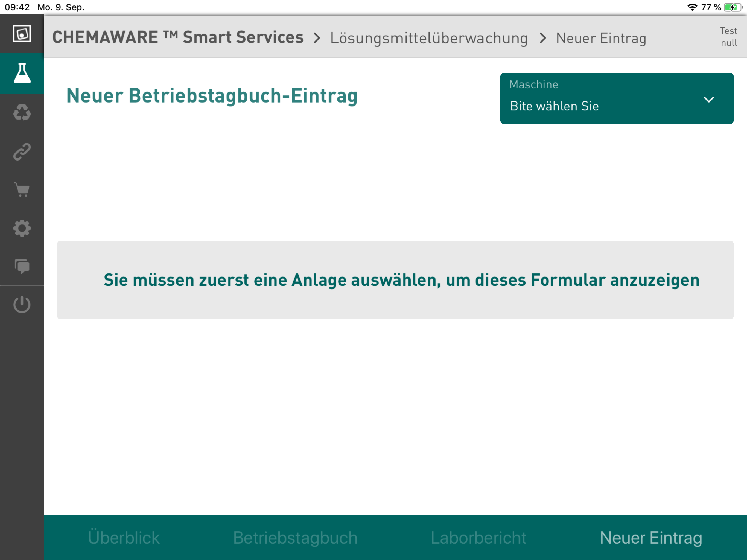Tap the Wi-Fi status icon
Viewport: 747px width, 560px height.
pyautogui.click(x=692, y=7)
